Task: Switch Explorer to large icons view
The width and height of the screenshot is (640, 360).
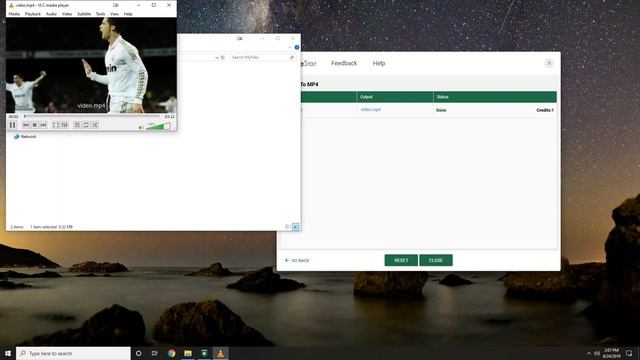Action: [296, 227]
